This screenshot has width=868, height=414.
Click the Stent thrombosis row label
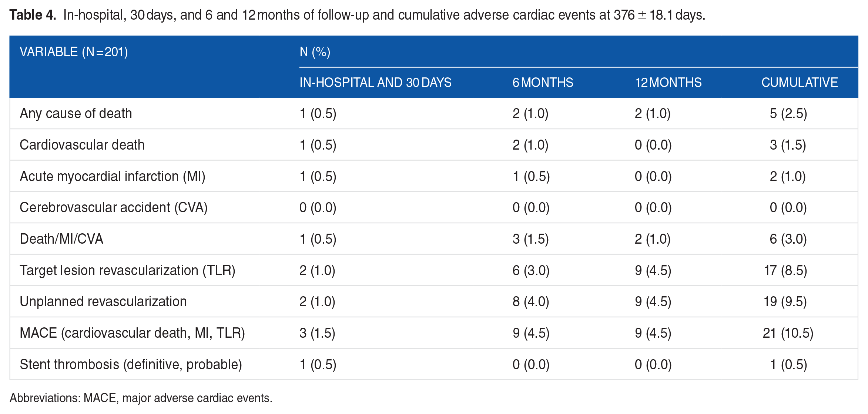coord(131,364)
